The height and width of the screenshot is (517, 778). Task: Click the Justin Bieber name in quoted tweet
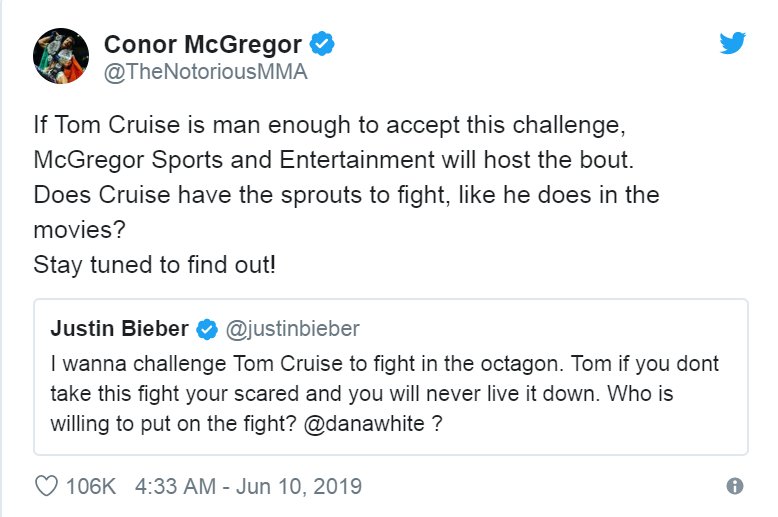tap(119, 329)
